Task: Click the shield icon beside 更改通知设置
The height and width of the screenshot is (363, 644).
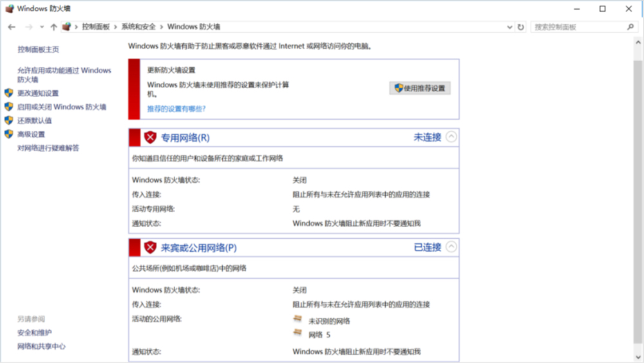Action: coord(8,93)
